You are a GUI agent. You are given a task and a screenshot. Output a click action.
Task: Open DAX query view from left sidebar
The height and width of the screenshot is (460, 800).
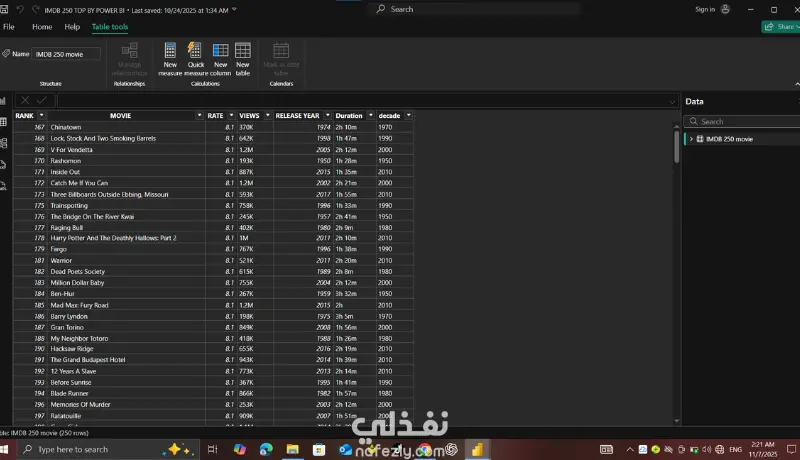[4, 164]
